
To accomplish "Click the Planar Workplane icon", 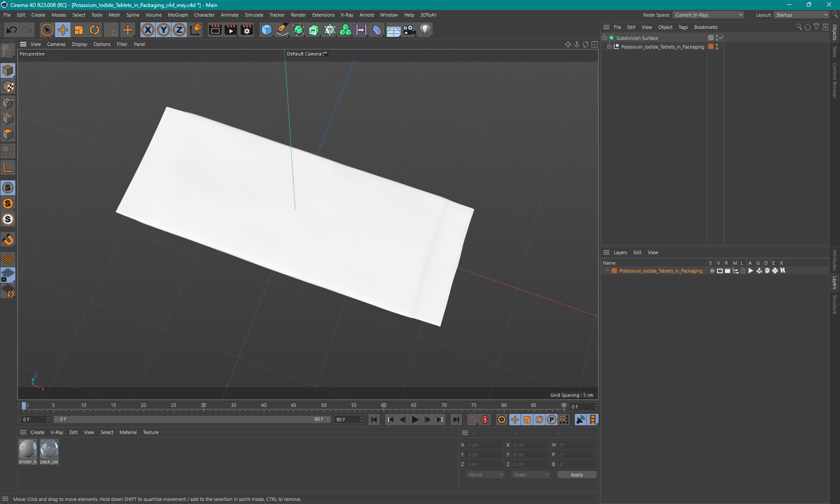I will tap(8, 290).
